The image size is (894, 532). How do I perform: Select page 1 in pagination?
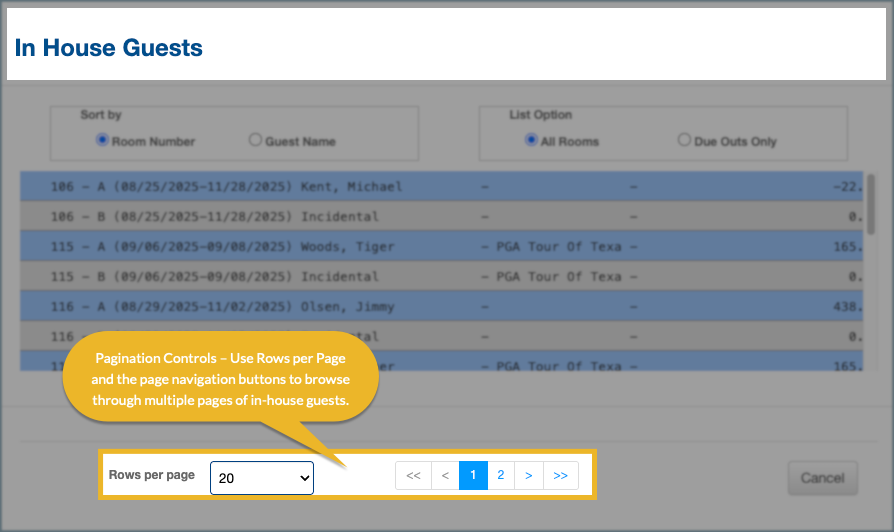click(473, 476)
